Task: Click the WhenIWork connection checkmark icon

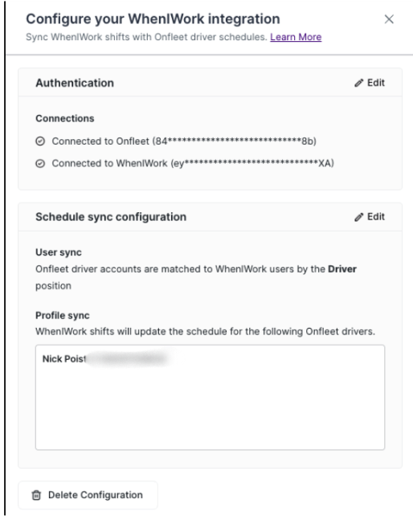Action: pos(40,163)
